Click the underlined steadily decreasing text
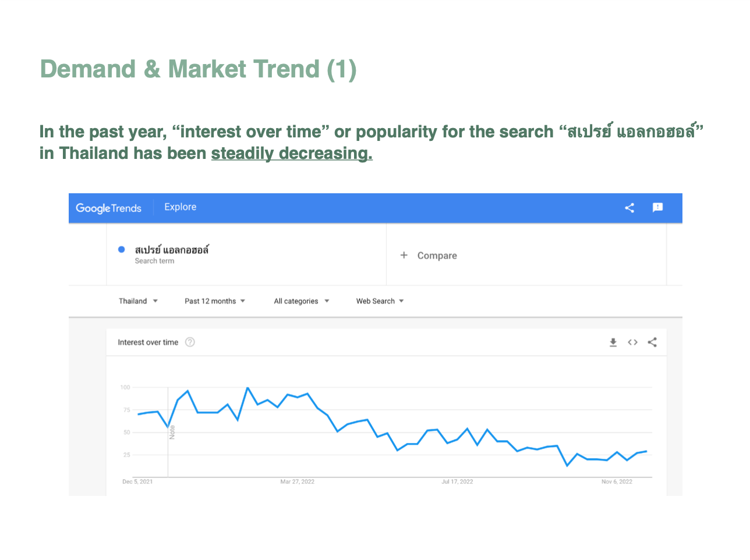The image size is (750, 560). (x=291, y=153)
